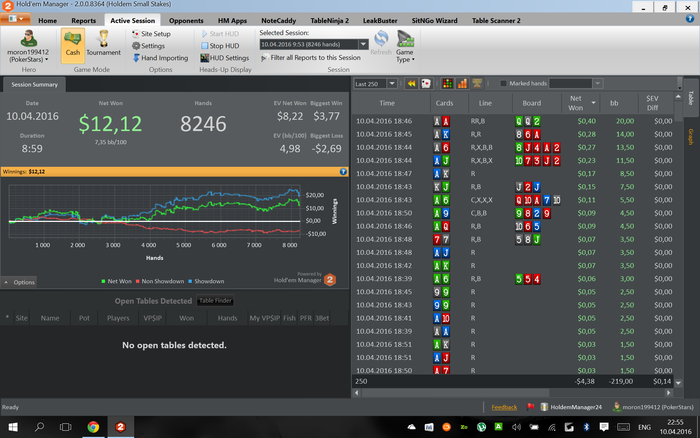Switch to vertical Table side tab
Screen dimensions: 700x438
(x=691, y=98)
